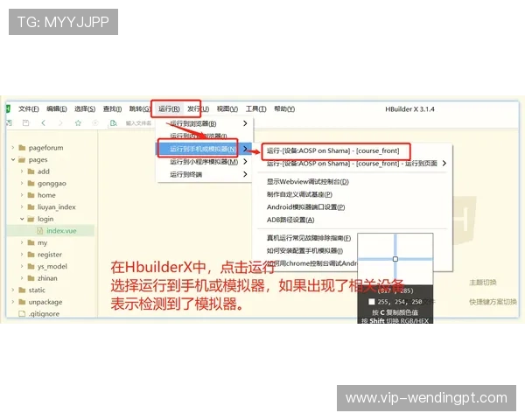The height and width of the screenshot is (420, 525).
Task: Select 运行到浏览器(B) menu entry
Action: click(205, 123)
